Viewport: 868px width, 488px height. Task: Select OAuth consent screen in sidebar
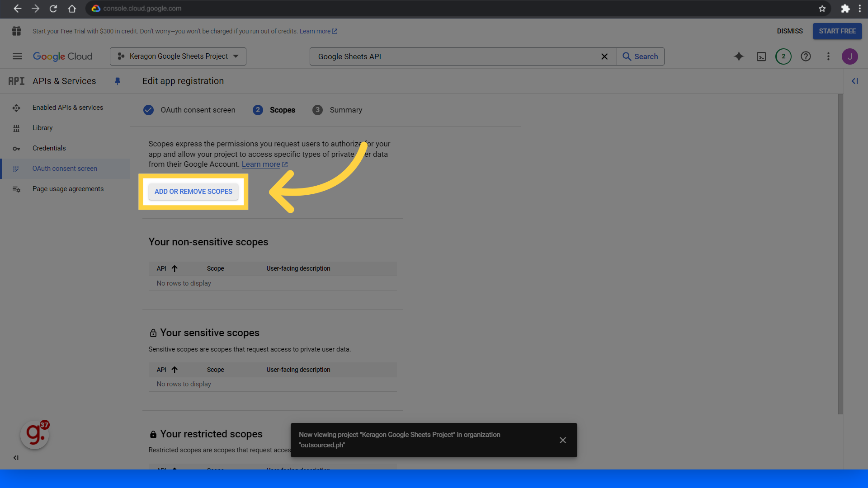pos(65,169)
